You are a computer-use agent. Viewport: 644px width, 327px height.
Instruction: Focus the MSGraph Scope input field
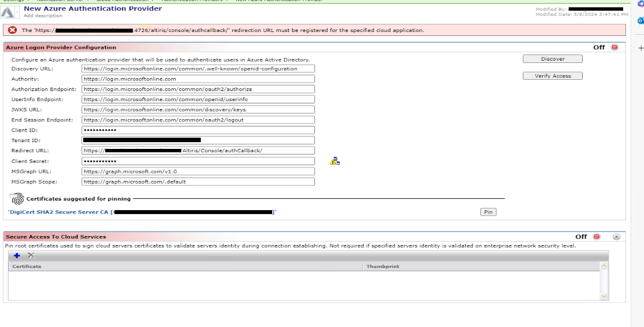click(x=198, y=181)
